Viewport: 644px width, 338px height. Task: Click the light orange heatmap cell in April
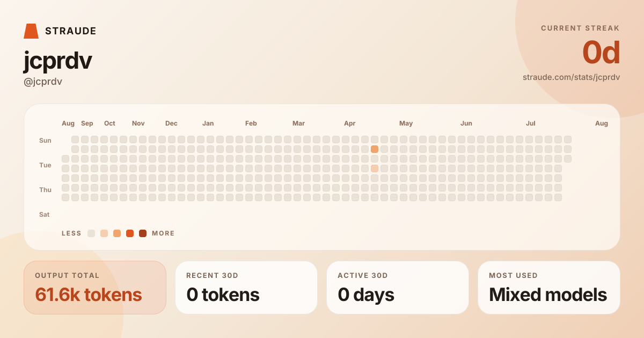pos(375,168)
